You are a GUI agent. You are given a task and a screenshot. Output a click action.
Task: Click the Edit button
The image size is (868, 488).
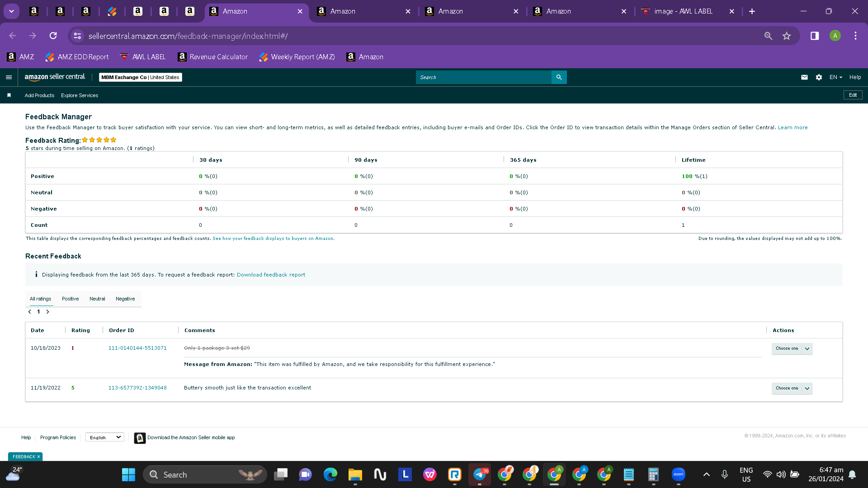[853, 95]
